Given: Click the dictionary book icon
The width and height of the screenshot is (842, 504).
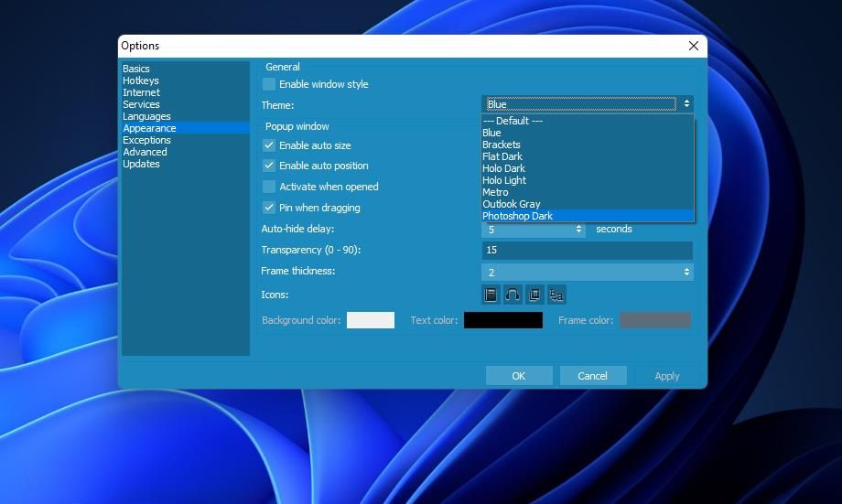Looking at the screenshot, I should pyautogui.click(x=491, y=295).
